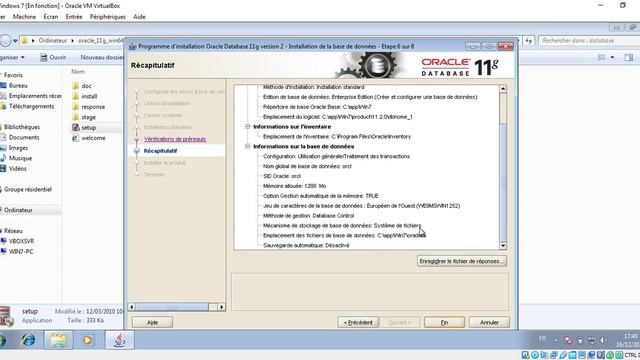Open Téléchargements in the sidebar
640x360 pixels.
[28, 106]
